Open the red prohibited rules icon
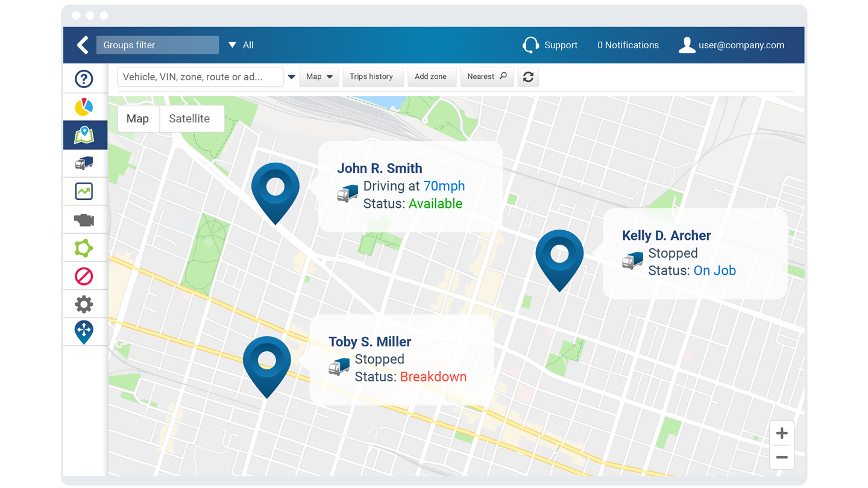868x488 pixels. tap(84, 277)
